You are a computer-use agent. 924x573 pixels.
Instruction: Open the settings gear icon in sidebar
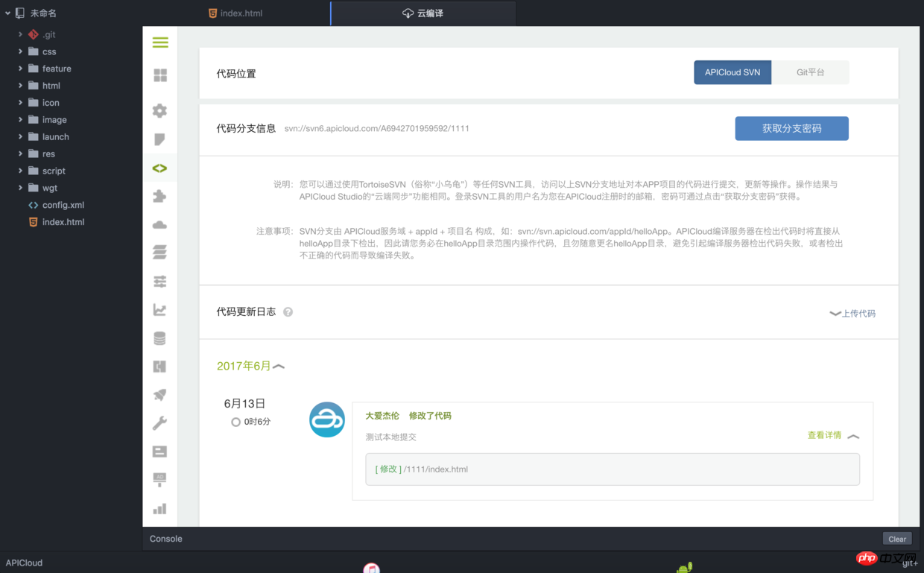[159, 111]
